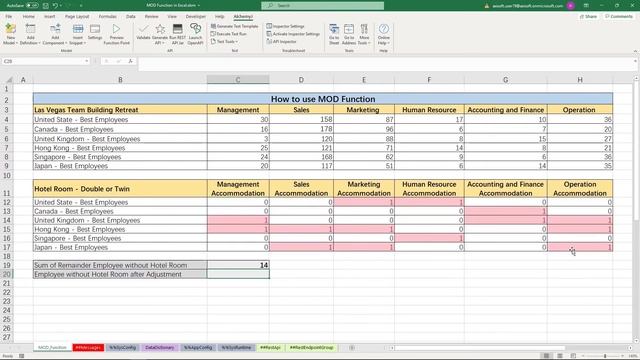This screenshot has width=640, height=360.
Task: Switch to Normal view icon in status bar
Action: [x=546, y=356]
